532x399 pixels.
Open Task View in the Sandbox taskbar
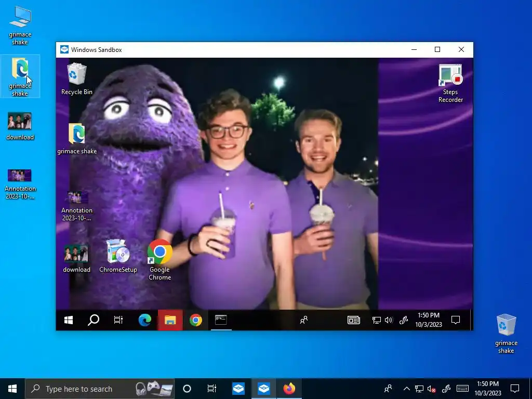click(x=118, y=320)
